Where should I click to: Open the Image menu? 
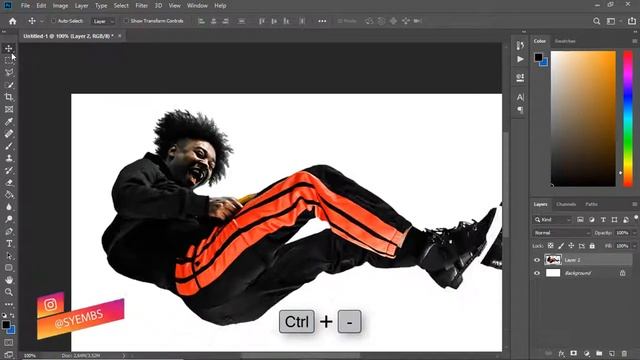[60, 6]
